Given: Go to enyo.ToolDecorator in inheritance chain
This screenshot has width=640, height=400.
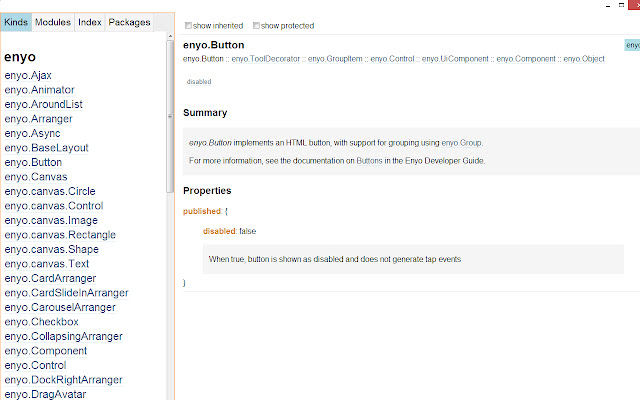Looking at the screenshot, I should coord(264,59).
